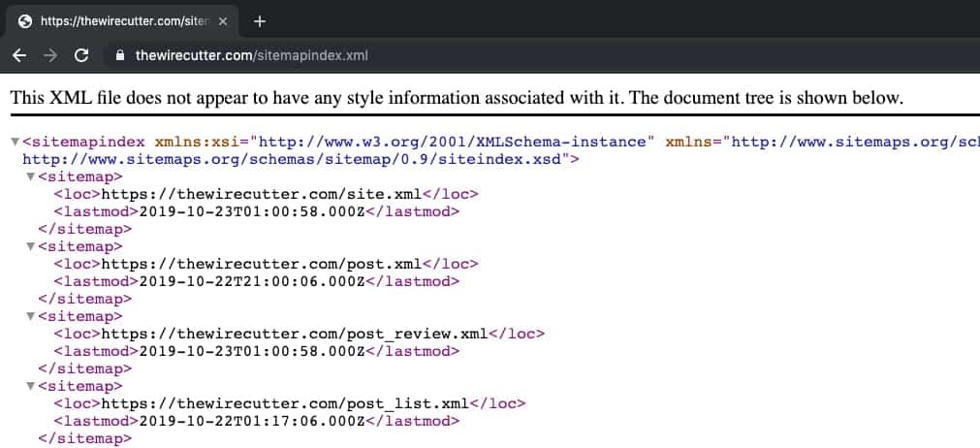The height and width of the screenshot is (448, 980).
Task: Reload the current page
Action: [81, 55]
